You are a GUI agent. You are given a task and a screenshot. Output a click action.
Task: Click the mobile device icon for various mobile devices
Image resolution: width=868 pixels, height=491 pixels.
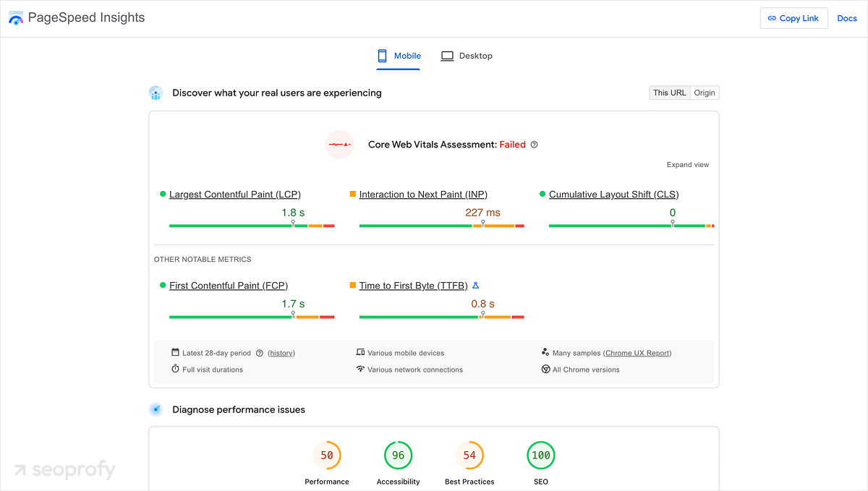click(359, 352)
